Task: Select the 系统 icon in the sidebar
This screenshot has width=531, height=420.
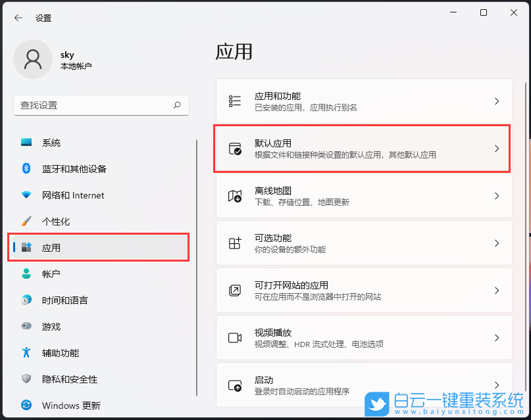Action: click(x=24, y=143)
